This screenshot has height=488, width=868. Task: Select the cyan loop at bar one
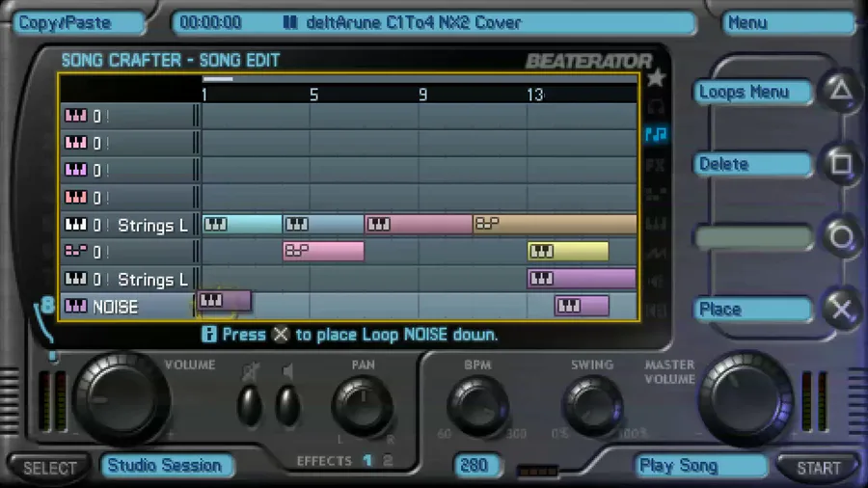pyautogui.click(x=242, y=224)
